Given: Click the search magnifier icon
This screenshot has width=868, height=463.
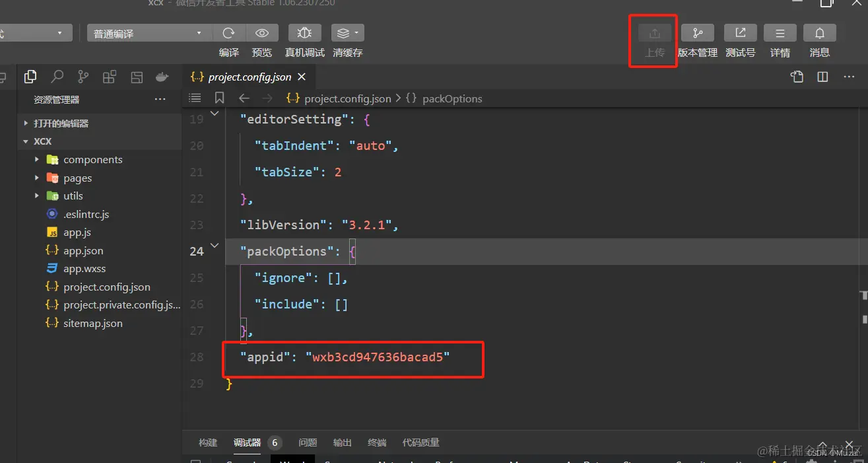Looking at the screenshot, I should tap(57, 77).
